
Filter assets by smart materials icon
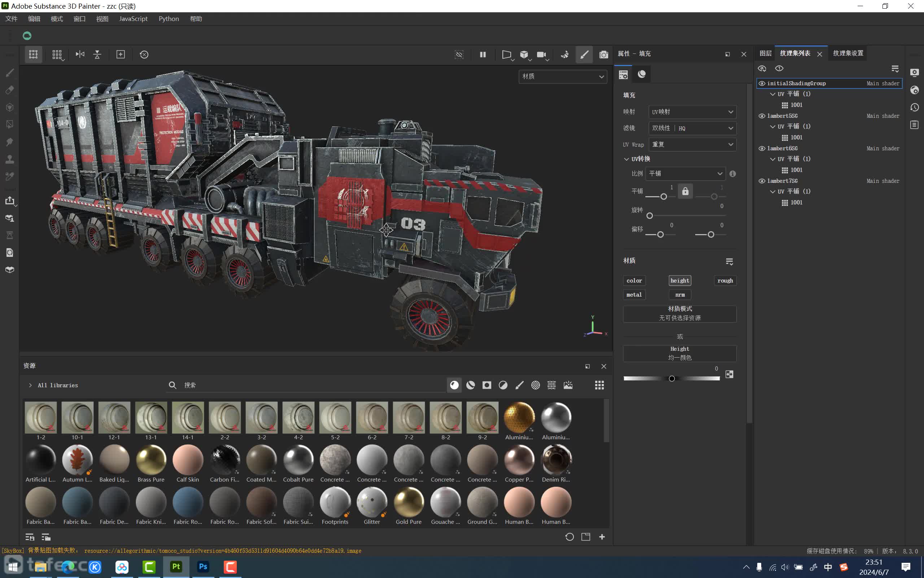click(x=470, y=385)
